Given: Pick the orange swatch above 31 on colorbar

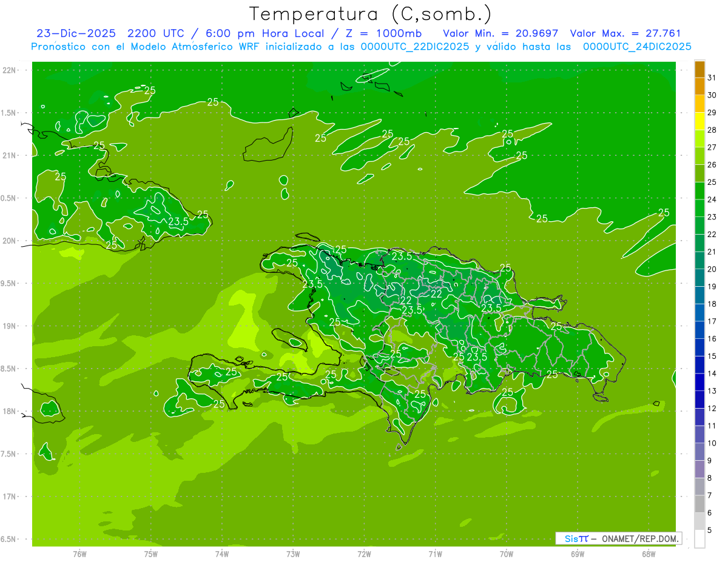Looking at the screenshot, I should (x=699, y=69).
